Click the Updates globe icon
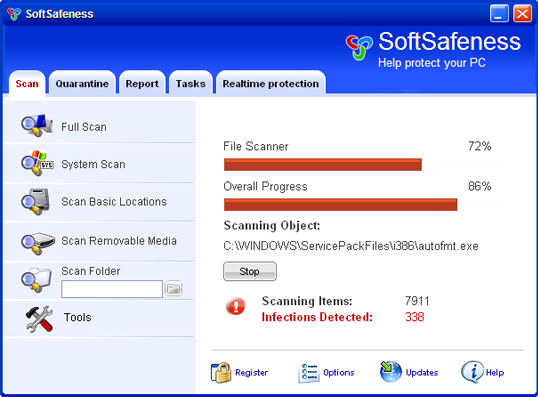This screenshot has width=538, height=397. pos(390,372)
